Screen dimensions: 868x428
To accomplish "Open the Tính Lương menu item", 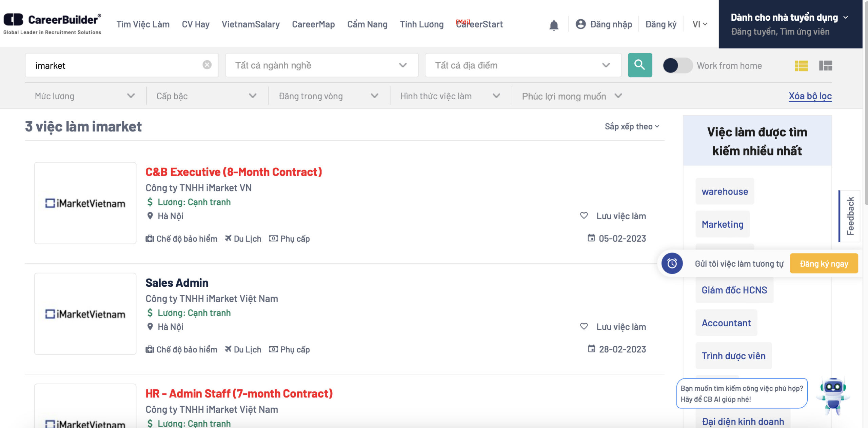I will pos(421,24).
